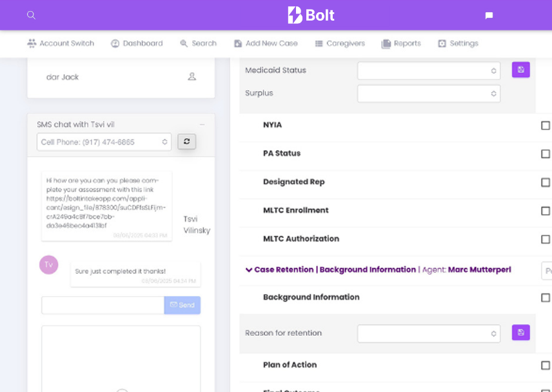Screen dimensions: 552x392
Task: Open the Cell Phone selector in SMS chat
Action: coord(103,141)
